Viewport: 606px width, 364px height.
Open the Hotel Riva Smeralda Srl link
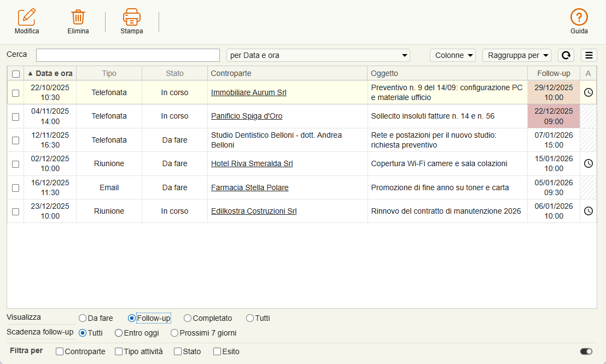click(252, 163)
